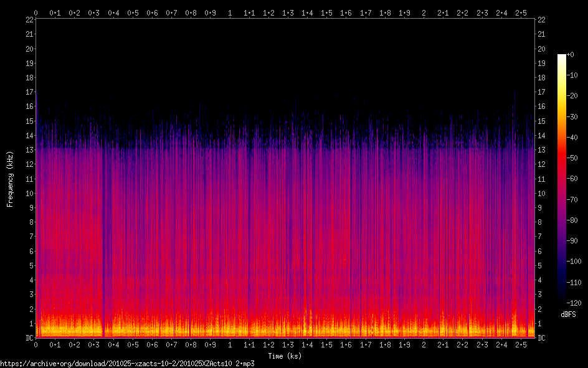The height and width of the screenshot is (368, 588).
Task: Click the "+0" color scale label
Action: point(570,55)
